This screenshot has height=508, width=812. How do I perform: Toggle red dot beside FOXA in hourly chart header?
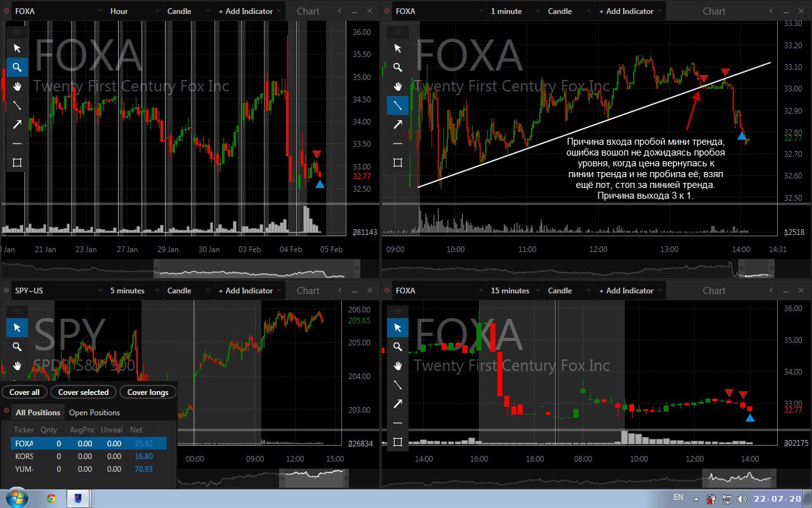[7, 11]
